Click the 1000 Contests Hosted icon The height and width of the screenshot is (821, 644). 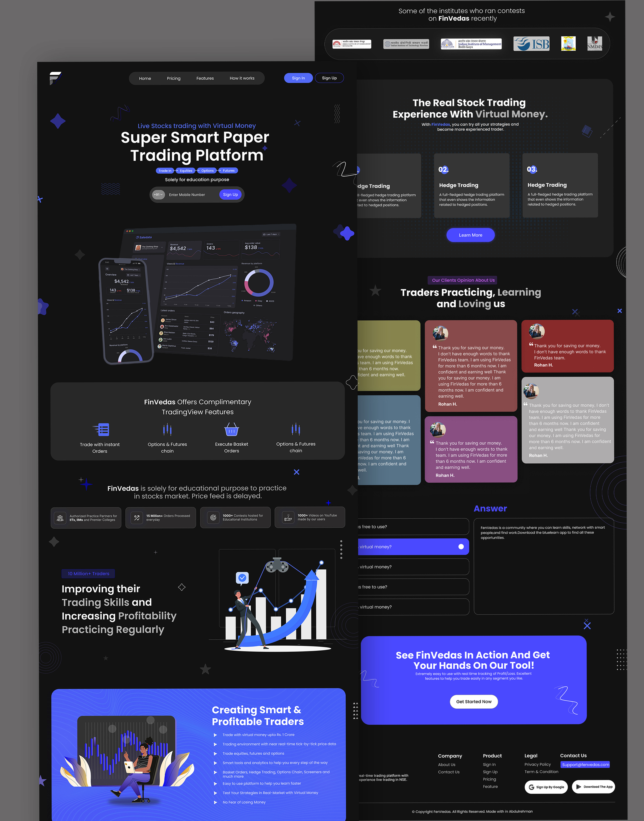tap(212, 518)
